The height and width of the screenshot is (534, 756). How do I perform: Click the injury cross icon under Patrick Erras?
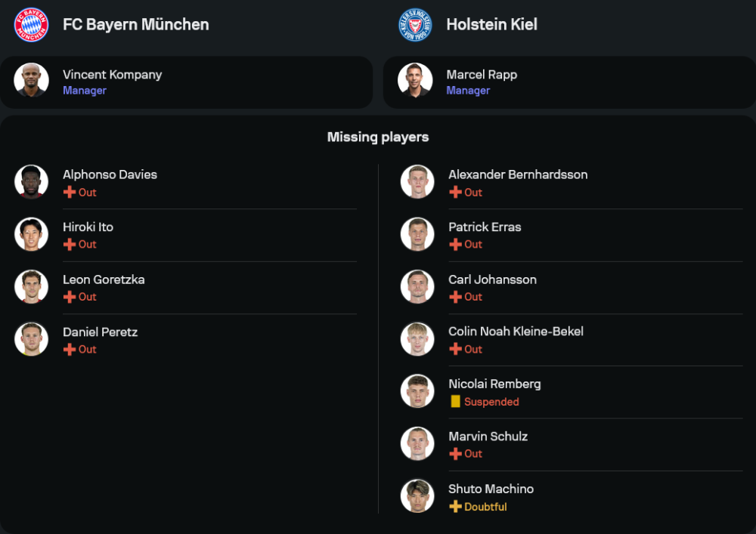click(455, 245)
